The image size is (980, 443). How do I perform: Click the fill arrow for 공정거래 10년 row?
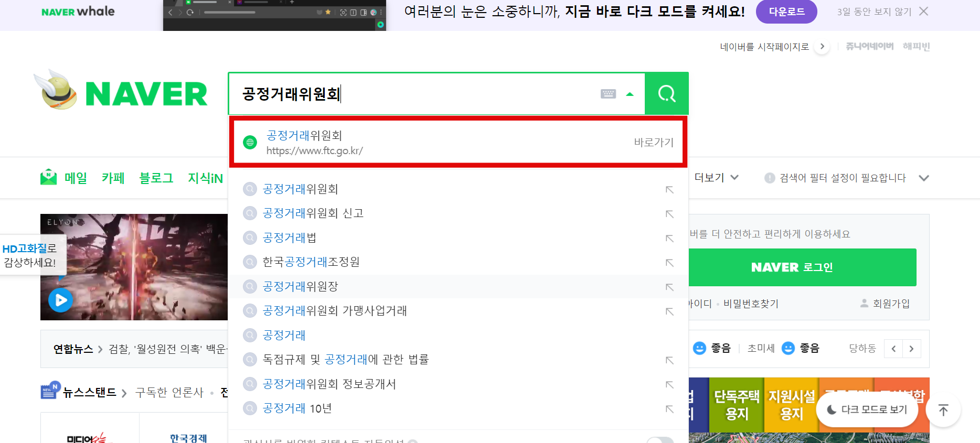pos(669,409)
